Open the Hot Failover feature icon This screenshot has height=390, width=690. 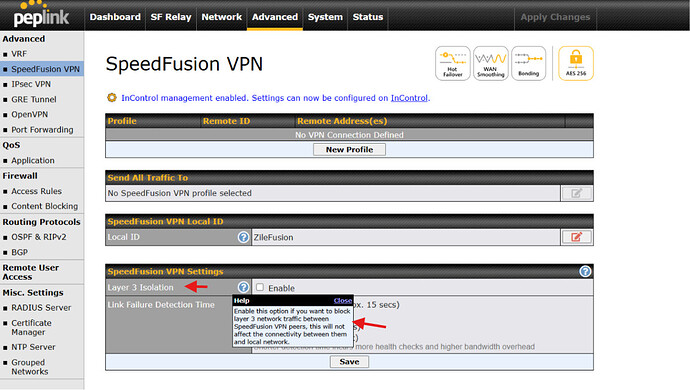click(452, 63)
